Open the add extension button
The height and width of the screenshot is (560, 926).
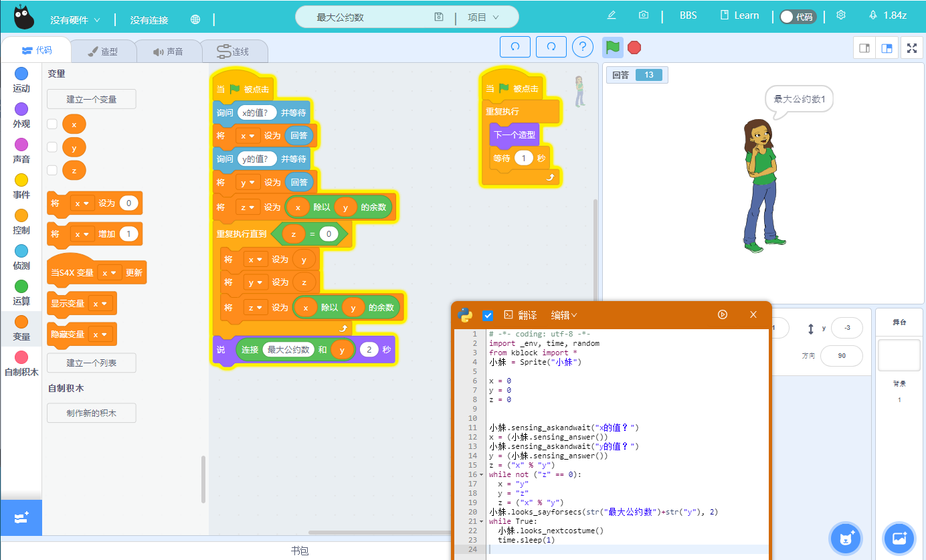(21, 518)
